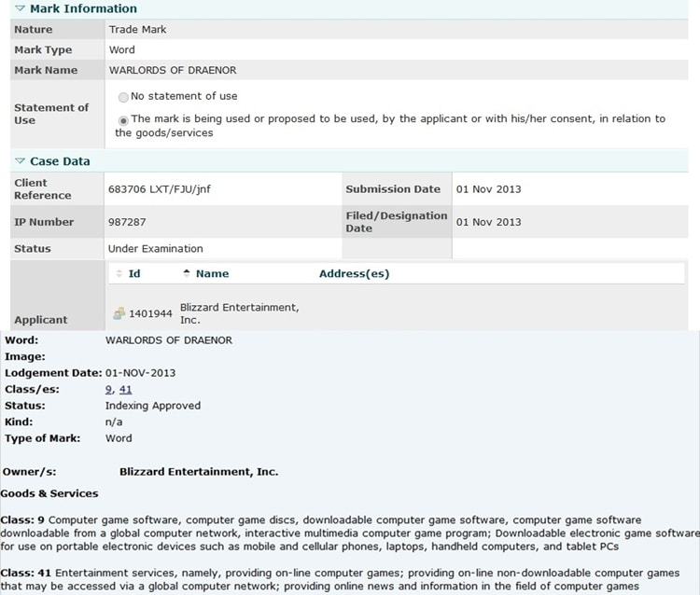Click the applicant person icon next to 1401944

[119, 314]
